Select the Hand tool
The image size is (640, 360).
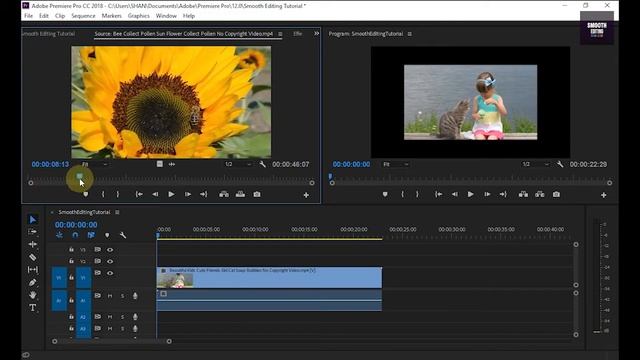(33, 295)
